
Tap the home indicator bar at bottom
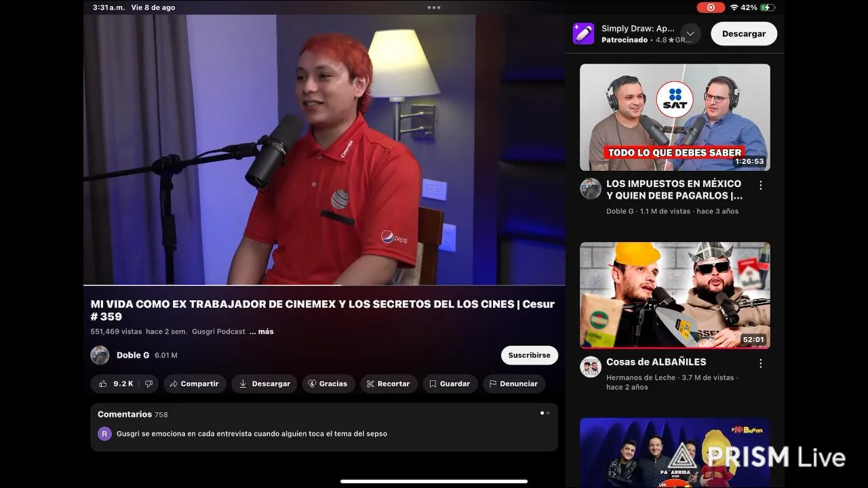click(434, 482)
